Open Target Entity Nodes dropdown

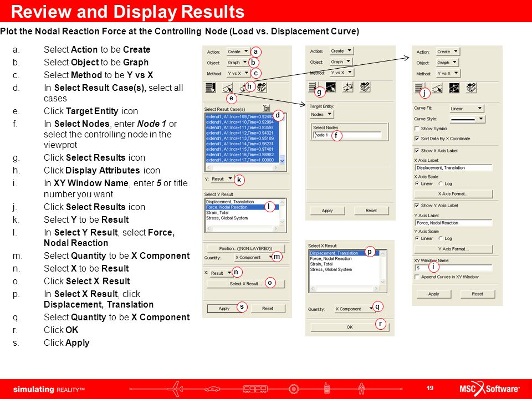coord(321,114)
